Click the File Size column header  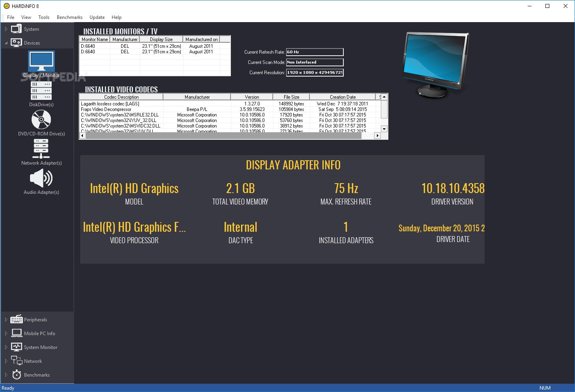click(291, 97)
